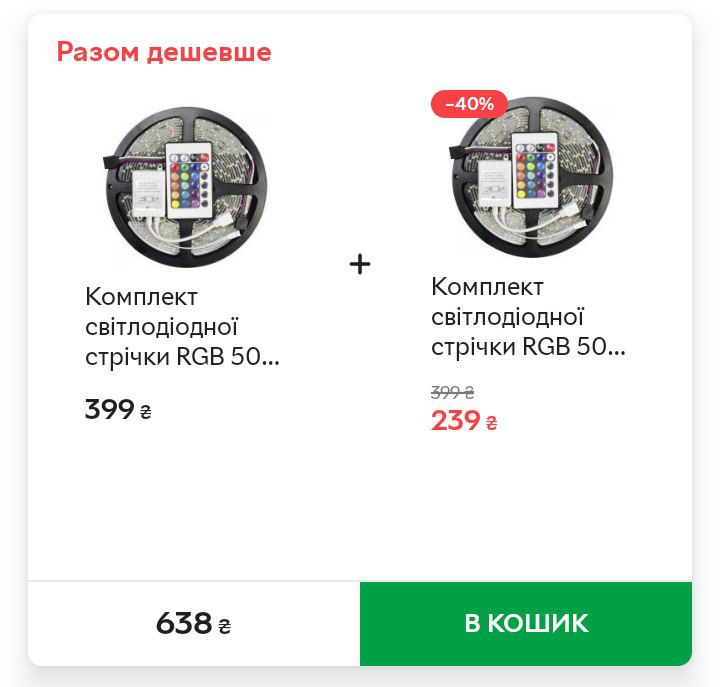Click the crossed-out 399 ₴ old price

pos(452,392)
